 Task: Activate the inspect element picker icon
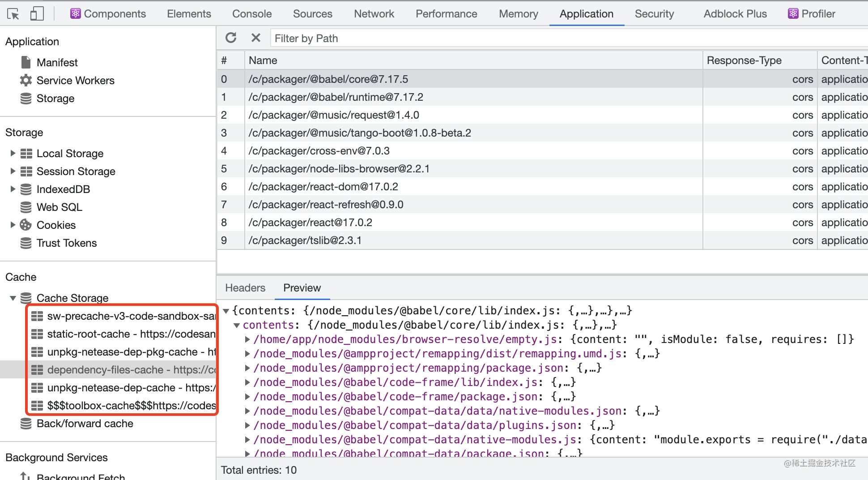coord(13,14)
